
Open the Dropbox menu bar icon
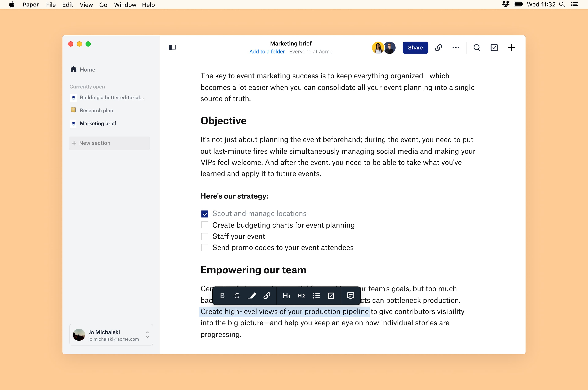tap(505, 4)
